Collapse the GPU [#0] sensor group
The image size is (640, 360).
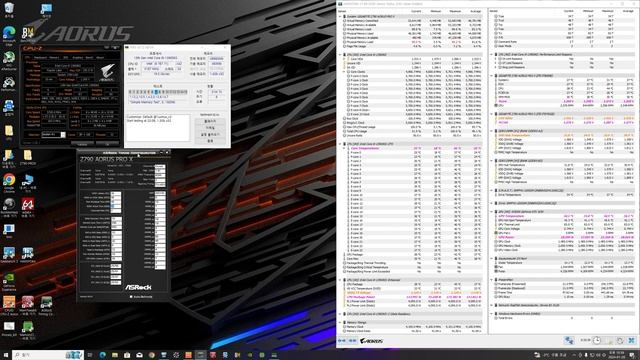click(491, 211)
